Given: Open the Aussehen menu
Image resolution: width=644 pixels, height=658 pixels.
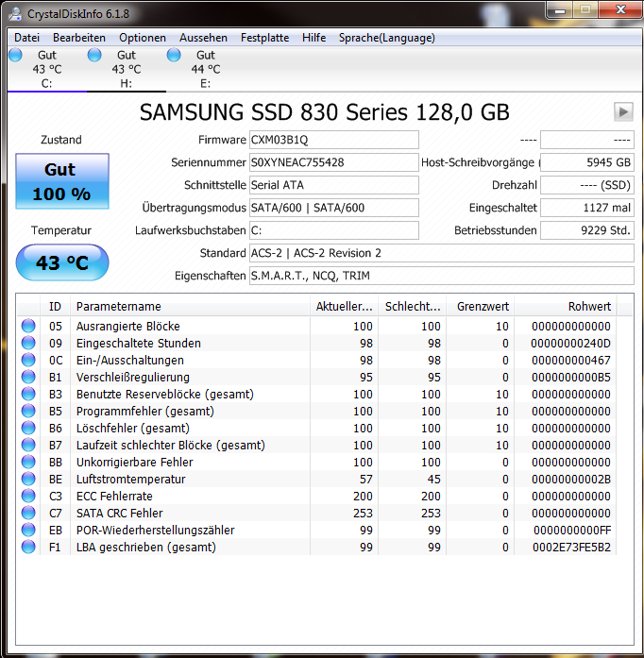Looking at the screenshot, I should click(x=203, y=38).
